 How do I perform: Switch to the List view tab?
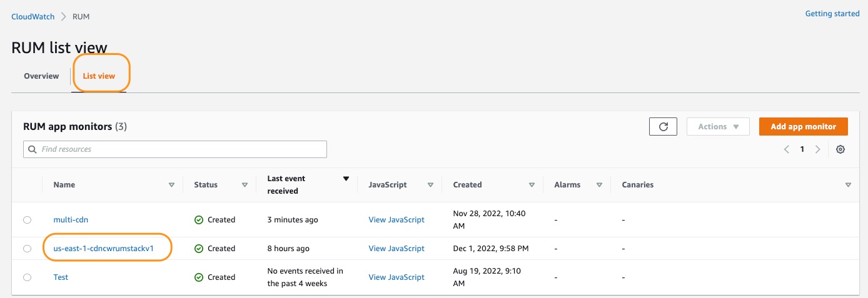pyautogui.click(x=99, y=76)
